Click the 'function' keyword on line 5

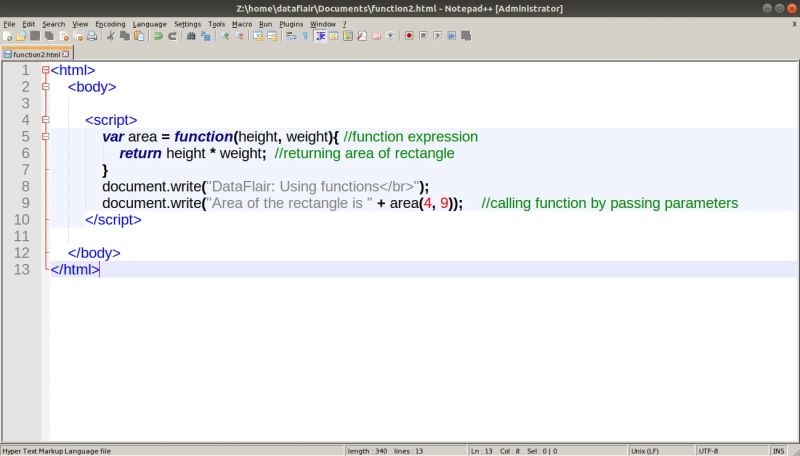204,137
